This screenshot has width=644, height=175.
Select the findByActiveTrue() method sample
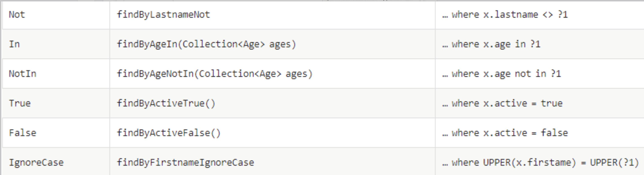click(x=166, y=103)
